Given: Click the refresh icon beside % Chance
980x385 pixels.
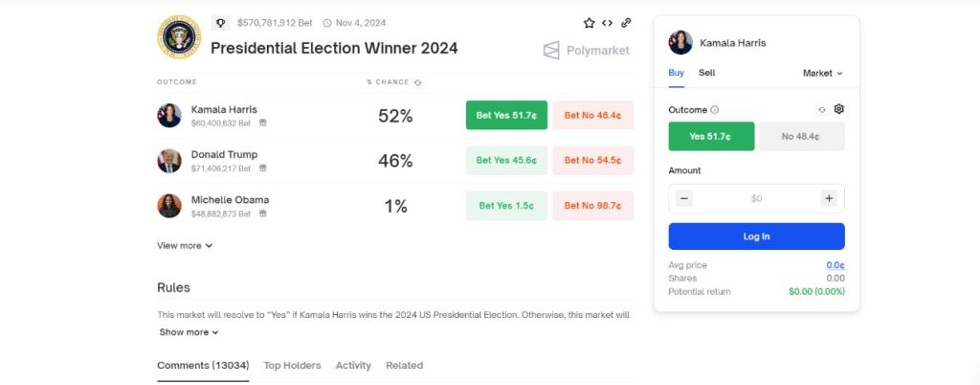Looking at the screenshot, I should click(417, 82).
